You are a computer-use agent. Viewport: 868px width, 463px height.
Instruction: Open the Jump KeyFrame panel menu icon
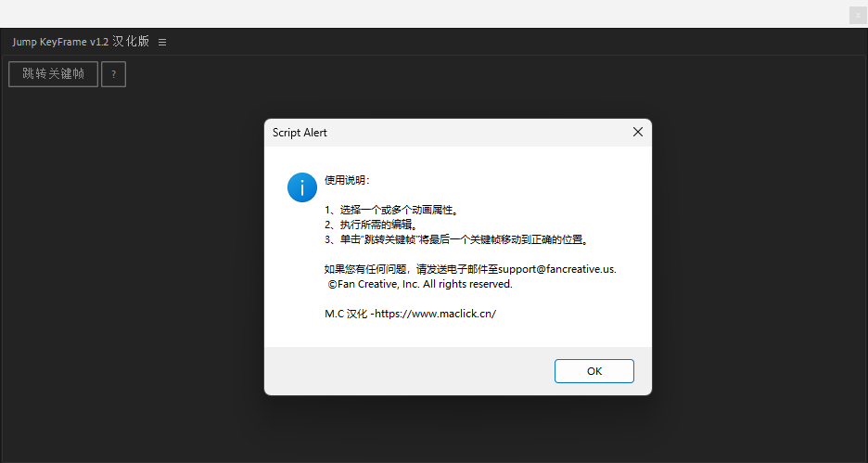(162, 42)
